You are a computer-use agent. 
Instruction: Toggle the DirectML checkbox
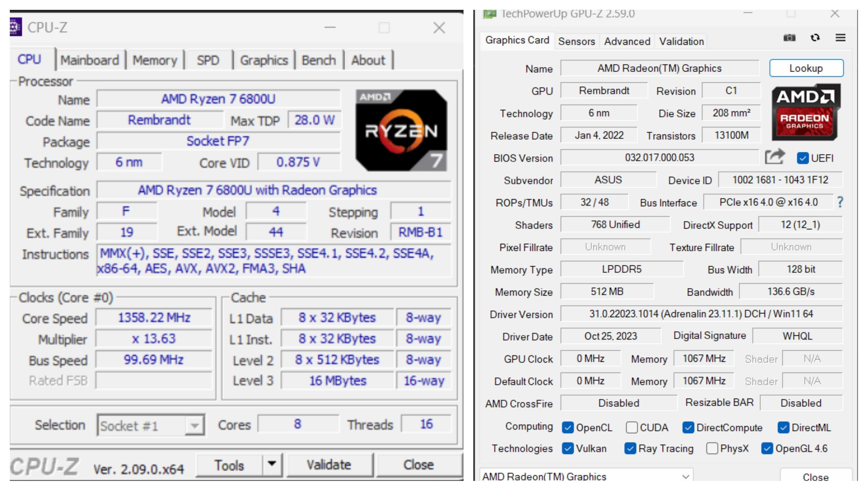(x=783, y=428)
